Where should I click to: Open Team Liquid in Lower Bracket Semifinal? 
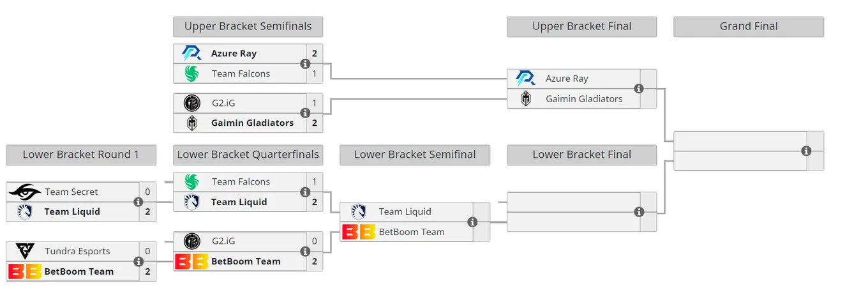click(x=405, y=211)
